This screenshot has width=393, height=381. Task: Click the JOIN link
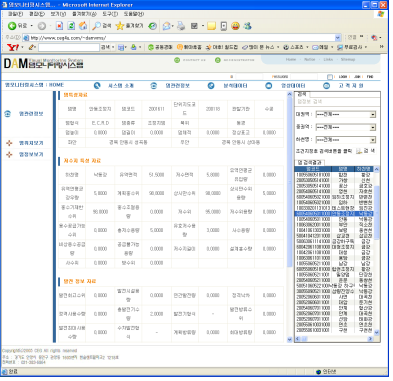click(x=357, y=77)
